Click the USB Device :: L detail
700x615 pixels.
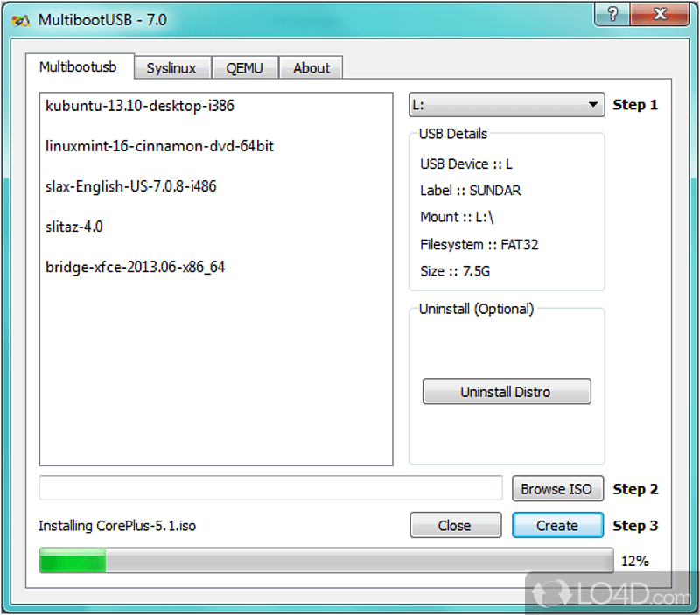click(x=466, y=164)
